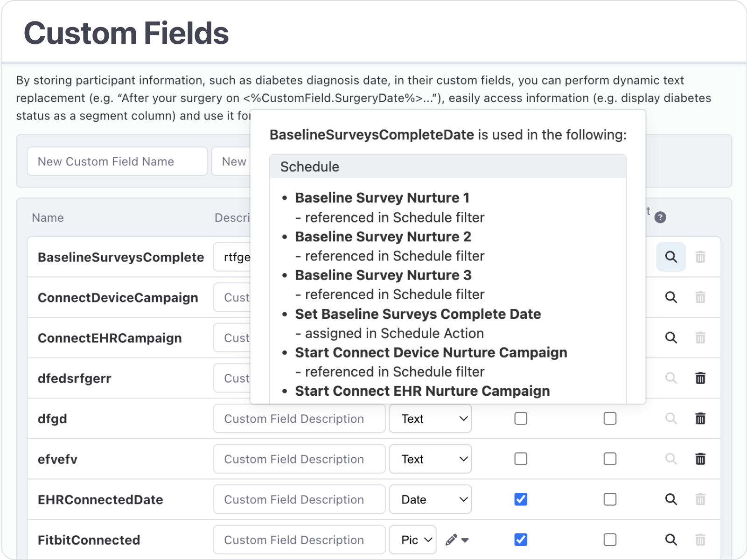This screenshot has height=560, width=747.
Task: Click the trash icon for FitbitConnected
Action: 700,540
